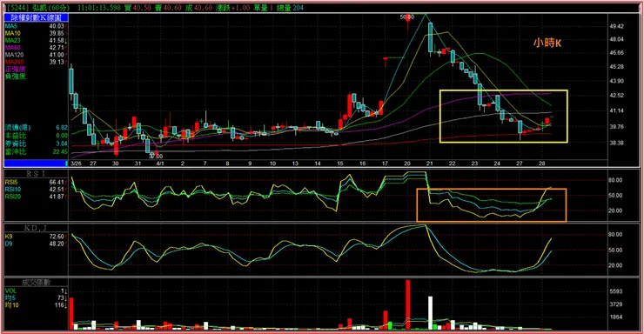Click the 49.42 price axis label
This screenshot has width=644, height=334.
617,26
